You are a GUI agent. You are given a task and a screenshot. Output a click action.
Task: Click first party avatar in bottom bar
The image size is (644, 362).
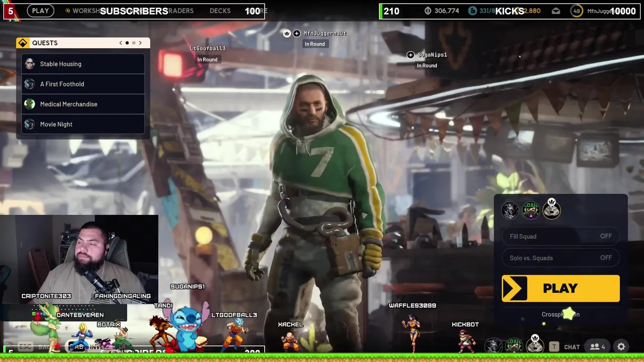493,346
